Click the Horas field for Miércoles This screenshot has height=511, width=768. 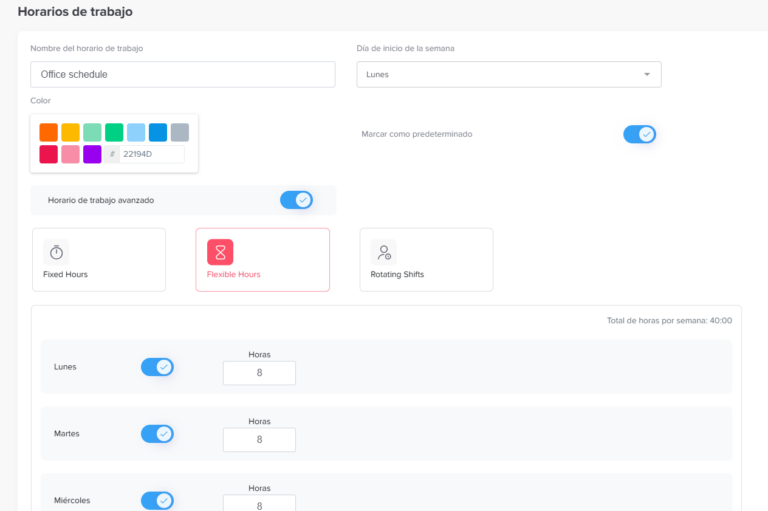tap(259, 503)
